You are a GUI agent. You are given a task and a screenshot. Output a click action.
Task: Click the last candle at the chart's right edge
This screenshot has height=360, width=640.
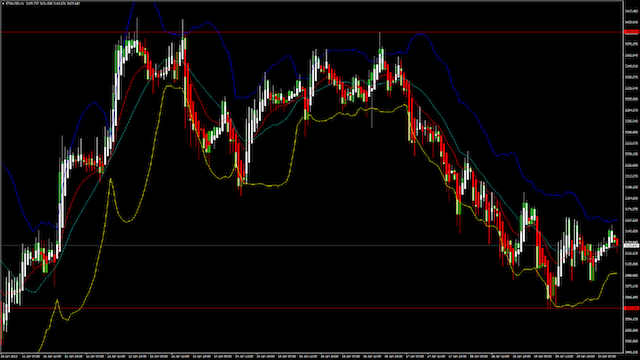pyautogui.click(x=617, y=242)
